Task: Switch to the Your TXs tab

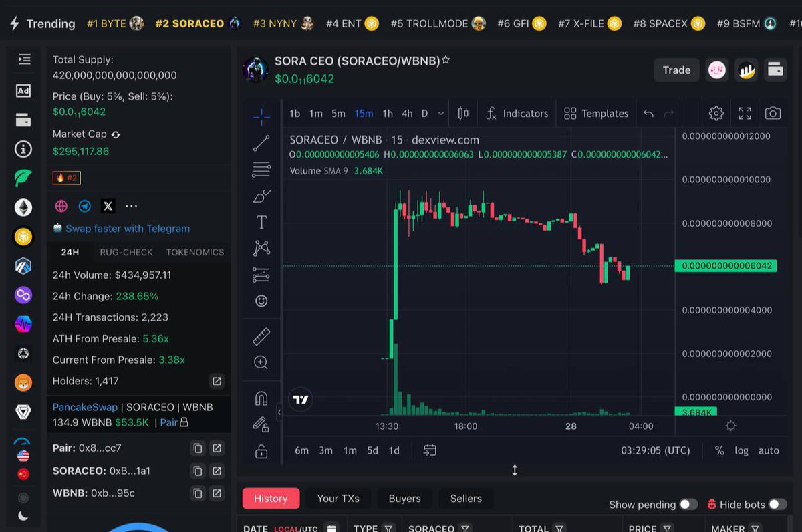Action: pos(338,498)
